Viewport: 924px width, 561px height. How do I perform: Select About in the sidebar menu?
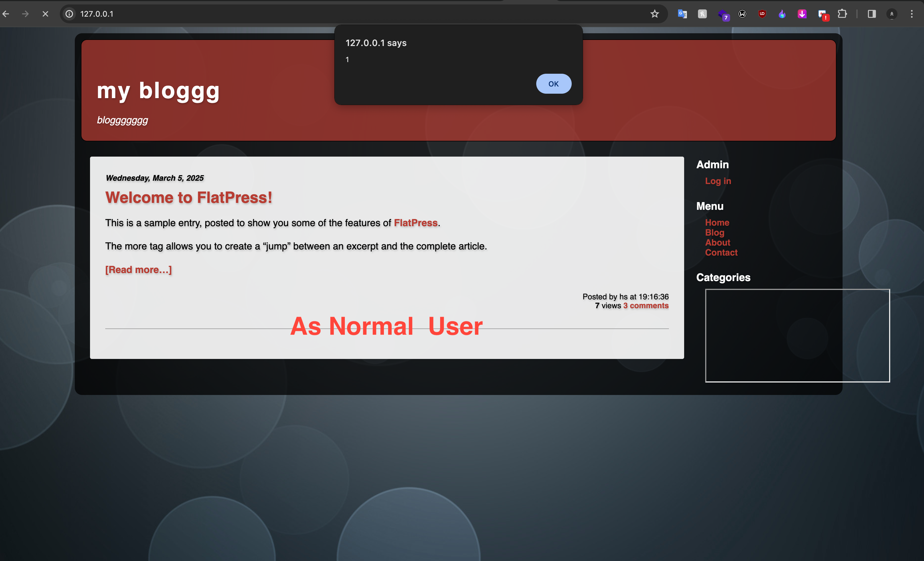717,243
